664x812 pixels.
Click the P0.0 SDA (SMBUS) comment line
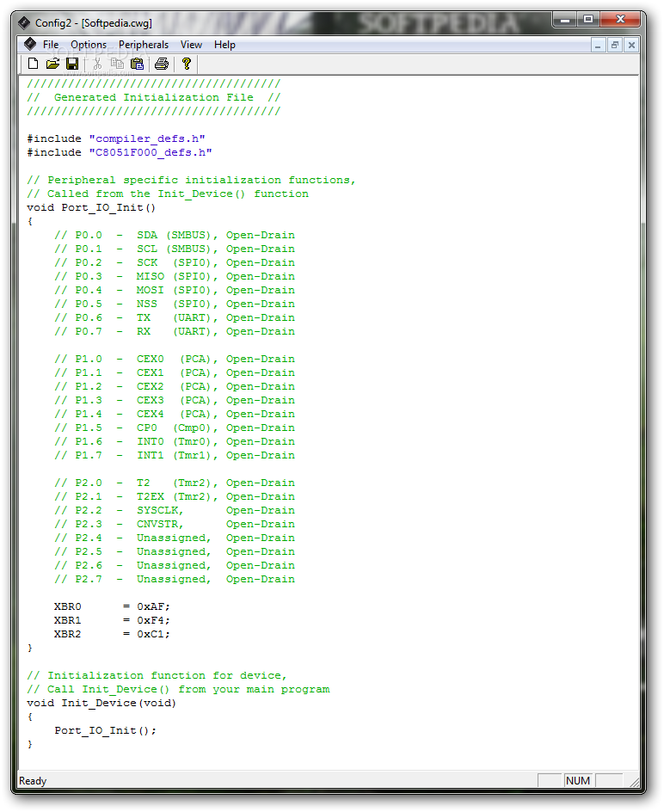175,235
